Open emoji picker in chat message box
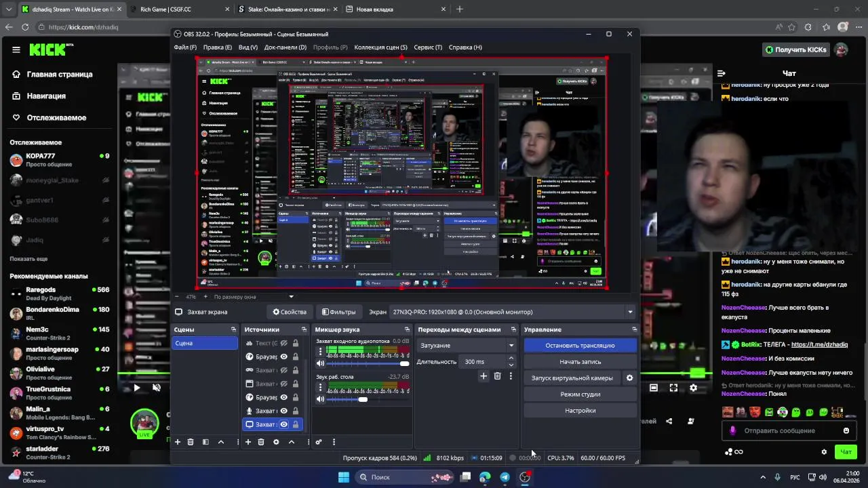The height and width of the screenshot is (488, 868). 846,430
